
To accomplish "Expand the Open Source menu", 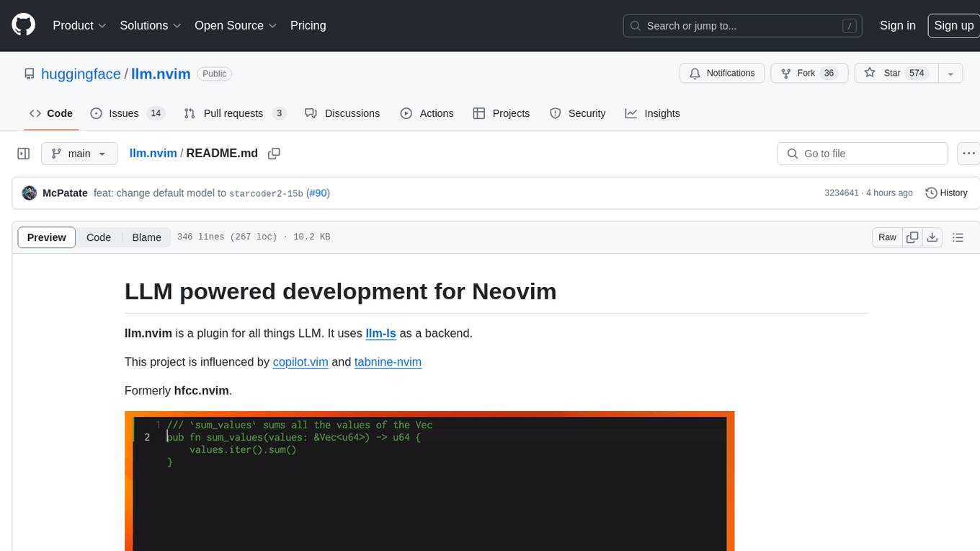I will click(236, 25).
